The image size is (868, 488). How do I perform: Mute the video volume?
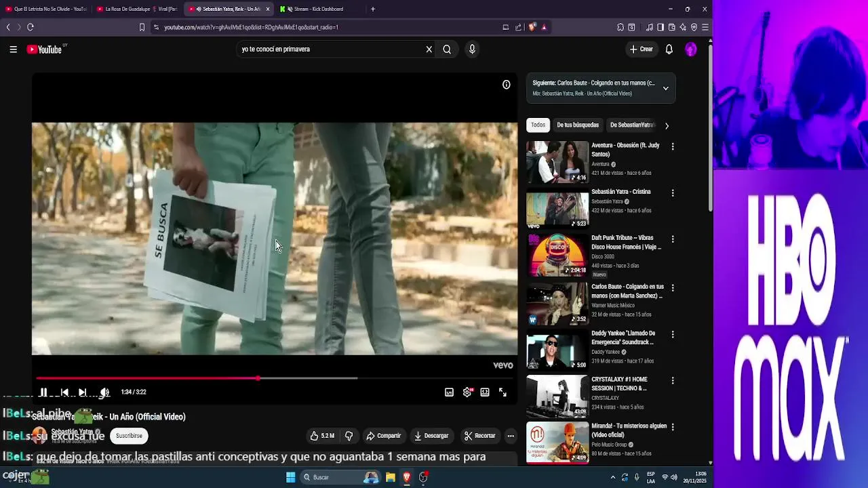click(x=104, y=392)
